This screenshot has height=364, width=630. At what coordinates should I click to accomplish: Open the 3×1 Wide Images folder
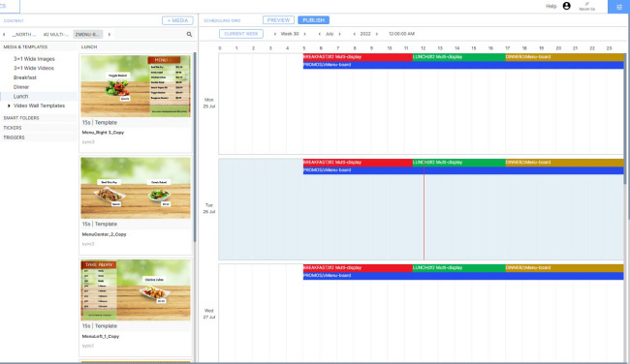[x=34, y=59]
